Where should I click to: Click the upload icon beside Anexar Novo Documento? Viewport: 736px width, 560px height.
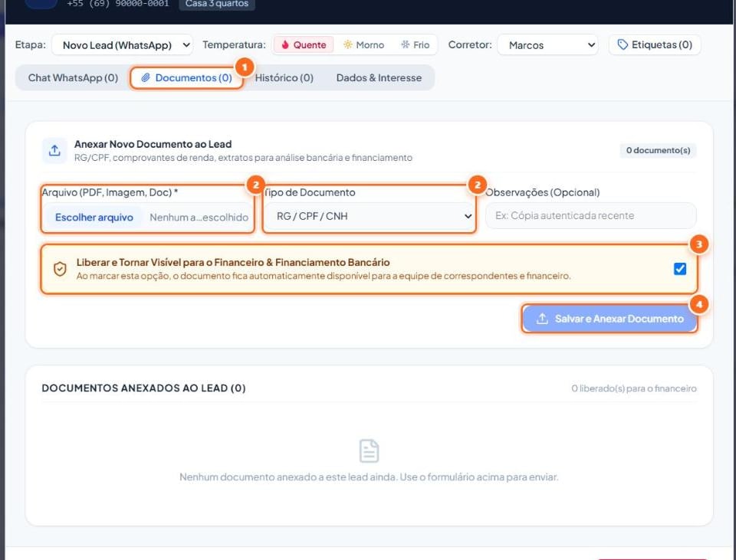(54, 151)
